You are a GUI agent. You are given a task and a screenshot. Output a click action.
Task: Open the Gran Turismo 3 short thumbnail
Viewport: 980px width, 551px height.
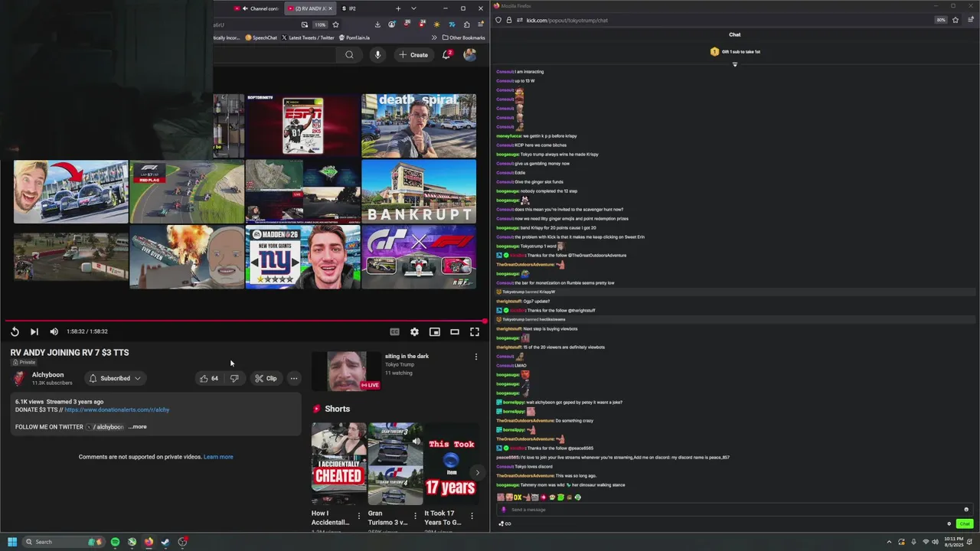[395, 463]
